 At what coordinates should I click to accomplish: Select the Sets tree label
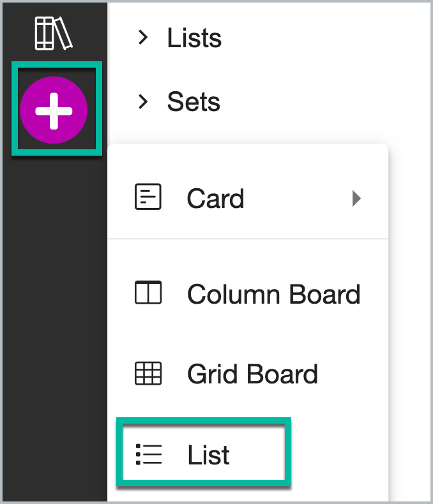click(x=194, y=101)
